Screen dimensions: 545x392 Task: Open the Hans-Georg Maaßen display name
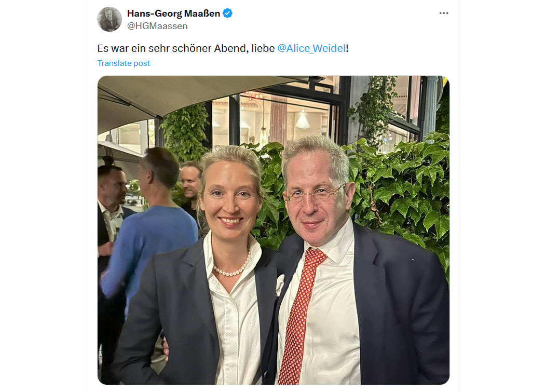click(x=173, y=13)
